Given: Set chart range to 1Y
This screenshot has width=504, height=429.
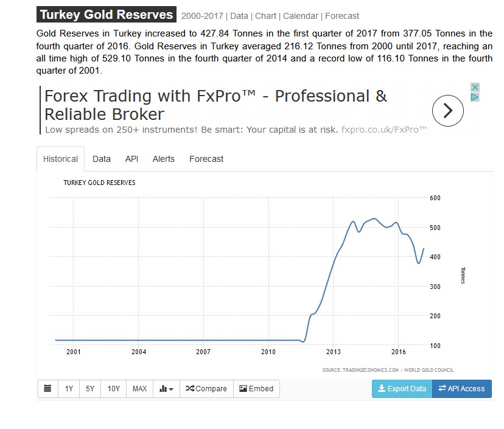Looking at the screenshot, I should tap(69, 389).
